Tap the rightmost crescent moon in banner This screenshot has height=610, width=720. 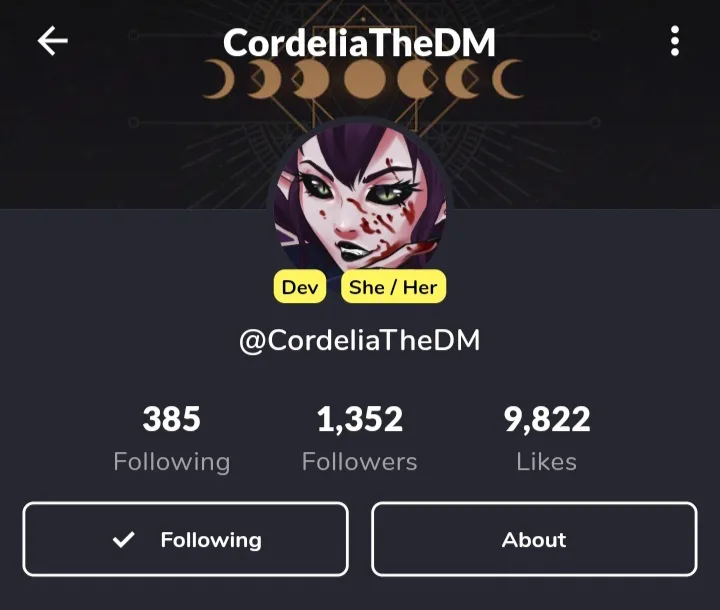pyautogui.click(x=508, y=79)
